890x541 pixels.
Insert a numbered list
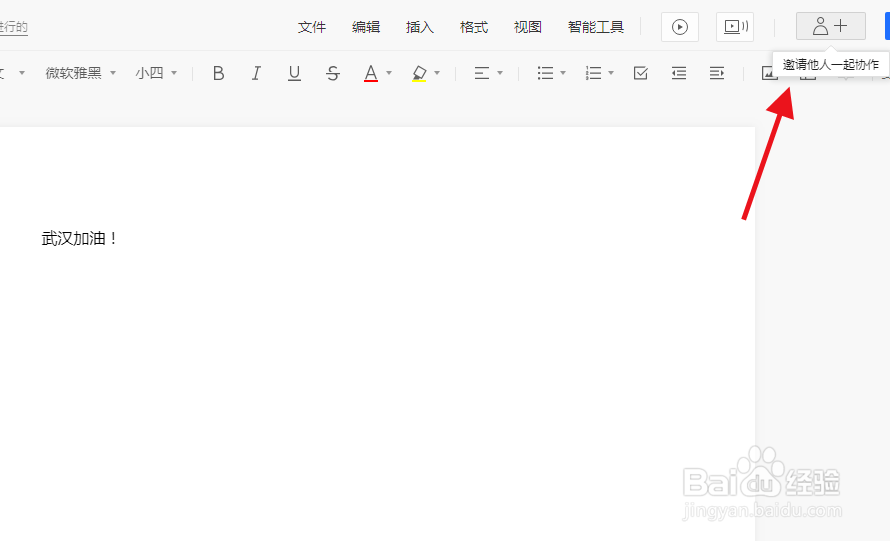[593, 73]
